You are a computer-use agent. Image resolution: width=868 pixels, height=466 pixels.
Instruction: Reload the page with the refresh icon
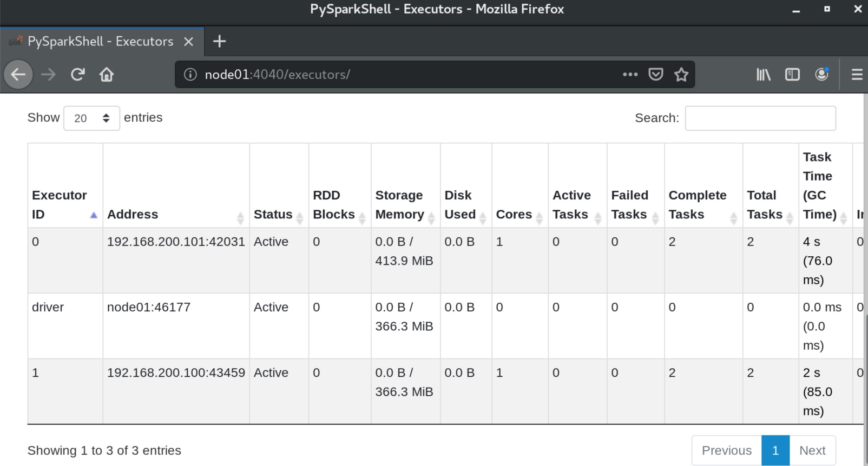(x=77, y=74)
